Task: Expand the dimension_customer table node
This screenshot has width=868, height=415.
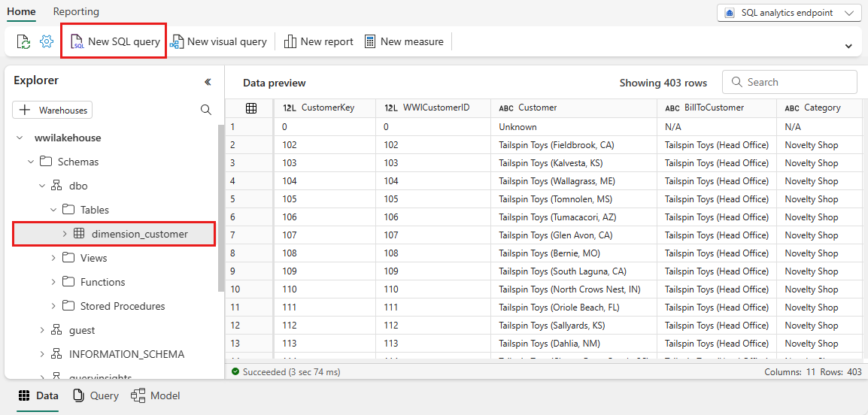Action: coord(65,234)
